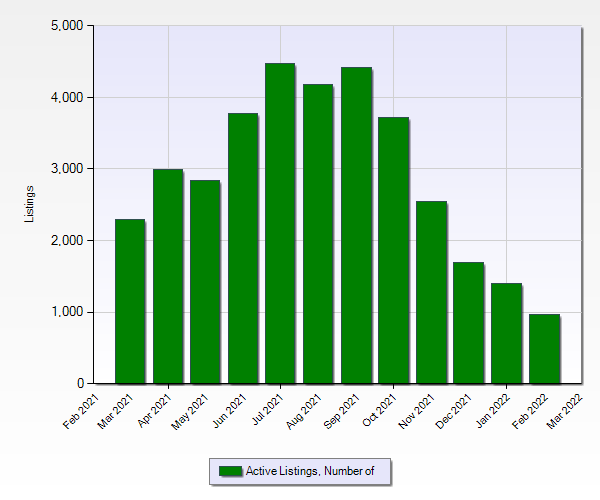The image size is (600, 500).
Task: Click the 'Listings' y-axis title
Action: click(x=31, y=204)
